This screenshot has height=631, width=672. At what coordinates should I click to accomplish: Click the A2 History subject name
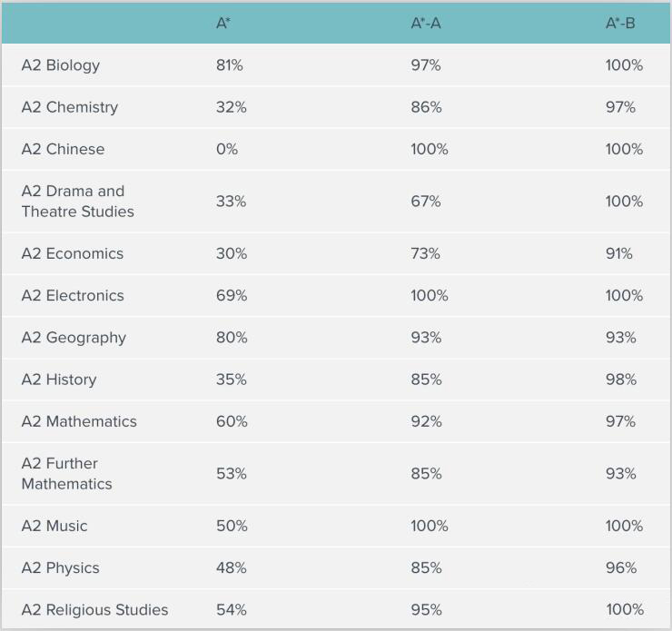click(59, 380)
